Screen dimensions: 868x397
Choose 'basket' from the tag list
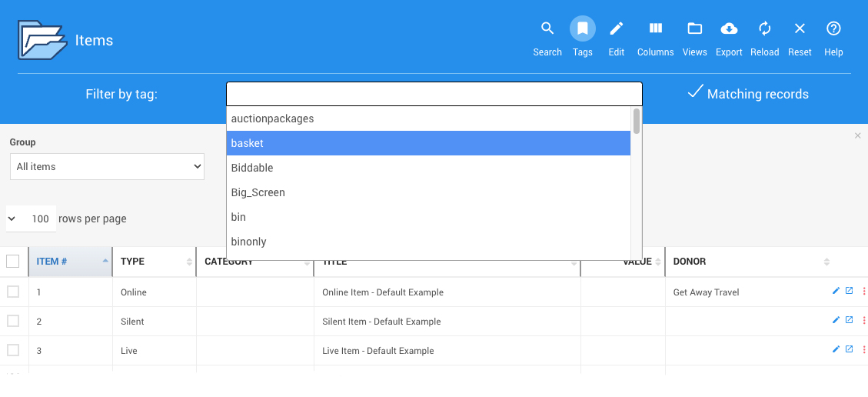coord(428,143)
